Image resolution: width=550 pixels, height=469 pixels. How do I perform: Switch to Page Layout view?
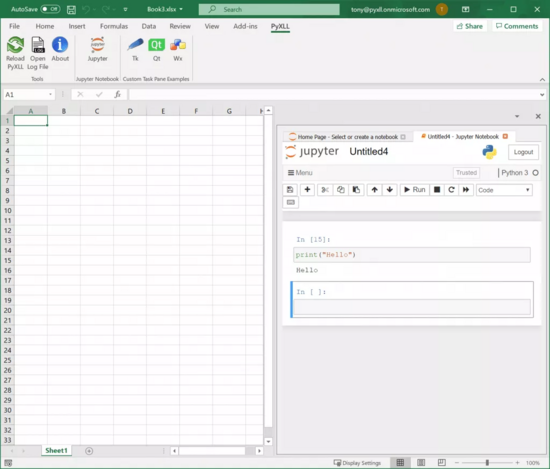(421, 463)
